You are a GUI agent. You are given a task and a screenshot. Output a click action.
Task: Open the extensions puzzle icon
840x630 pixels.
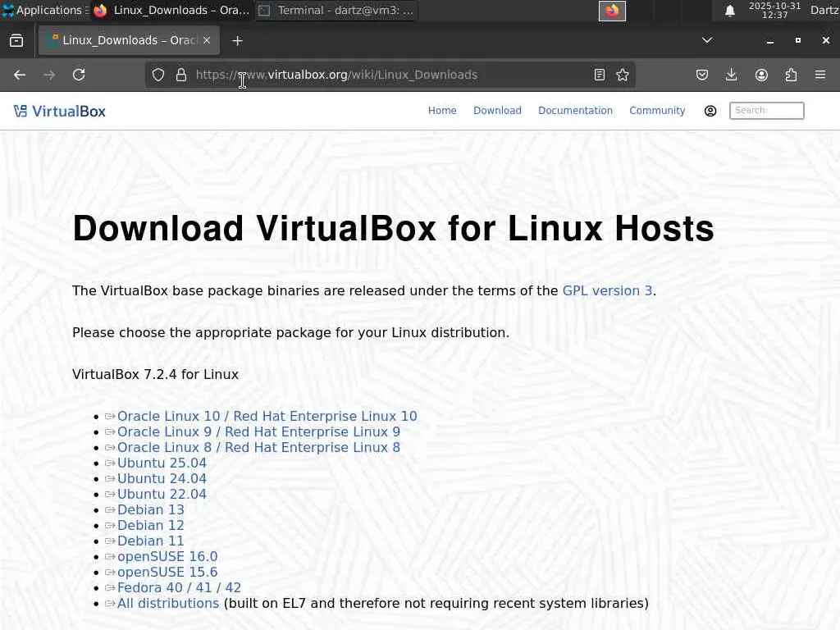(x=792, y=75)
